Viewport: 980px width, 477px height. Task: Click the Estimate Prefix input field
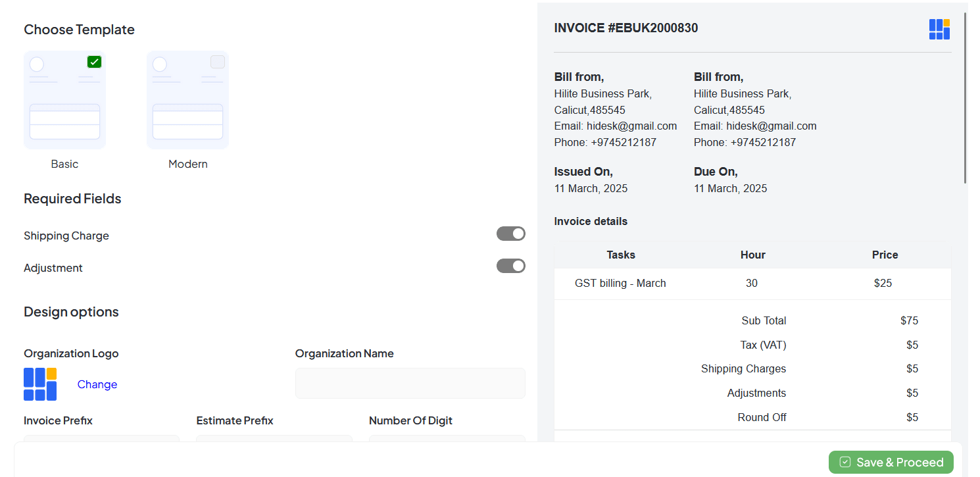click(x=274, y=439)
